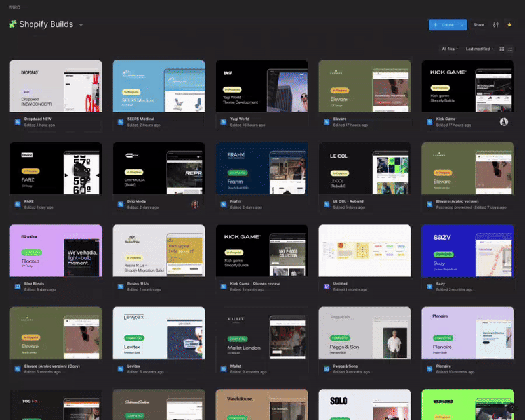Click the WIRO team name
The image size is (525, 420).
pos(14,7)
